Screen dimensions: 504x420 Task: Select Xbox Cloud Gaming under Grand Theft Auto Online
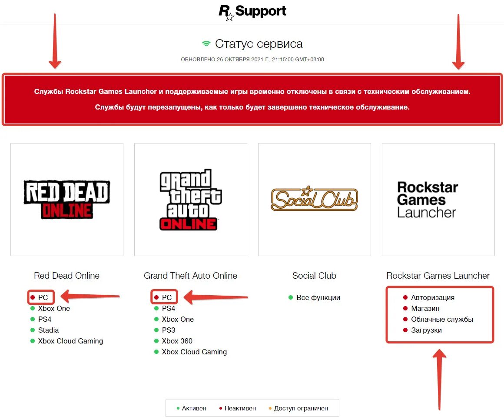click(194, 352)
